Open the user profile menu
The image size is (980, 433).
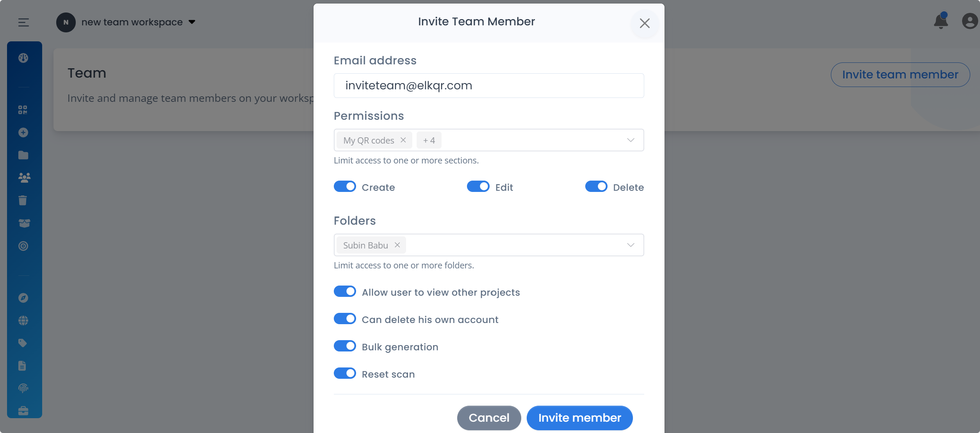tap(970, 21)
